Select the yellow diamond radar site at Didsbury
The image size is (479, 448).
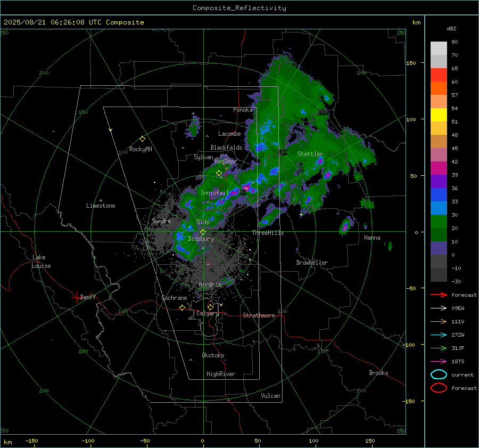point(203,232)
